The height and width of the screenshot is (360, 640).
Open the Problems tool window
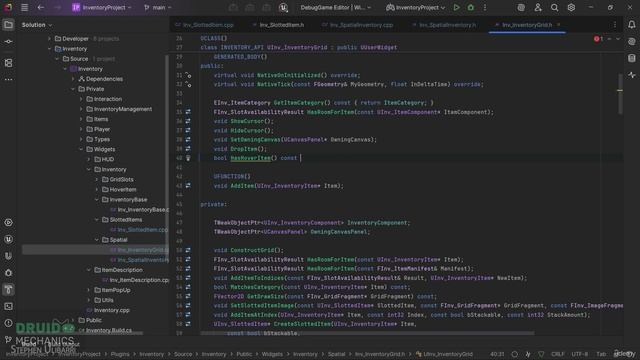pos(8,323)
